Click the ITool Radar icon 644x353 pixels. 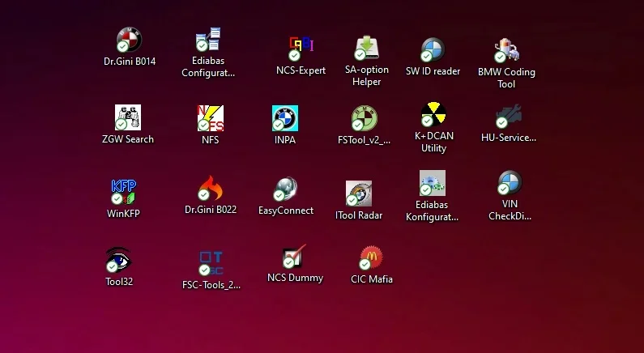[359, 194]
